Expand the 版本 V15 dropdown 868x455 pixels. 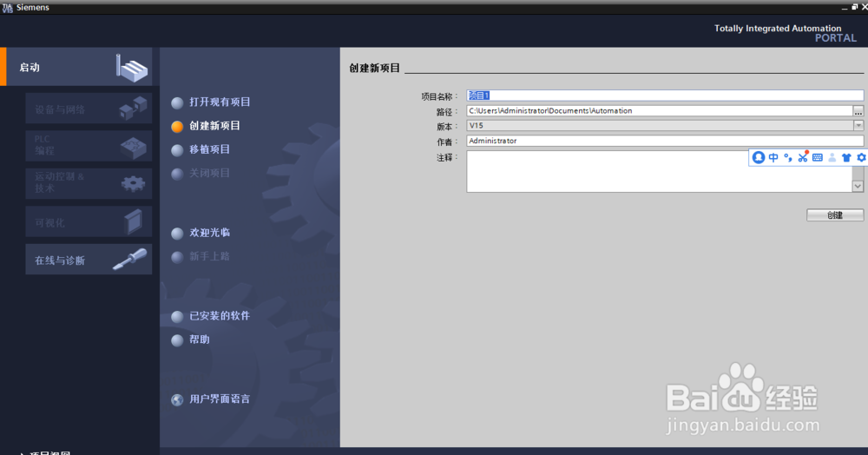[x=858, y=126]
